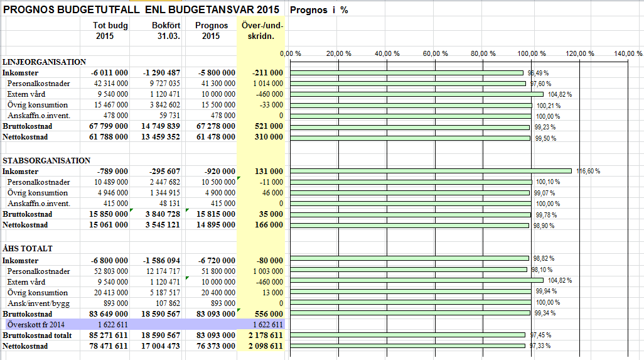Click the cell with value 15 467 000

[111, 105]
